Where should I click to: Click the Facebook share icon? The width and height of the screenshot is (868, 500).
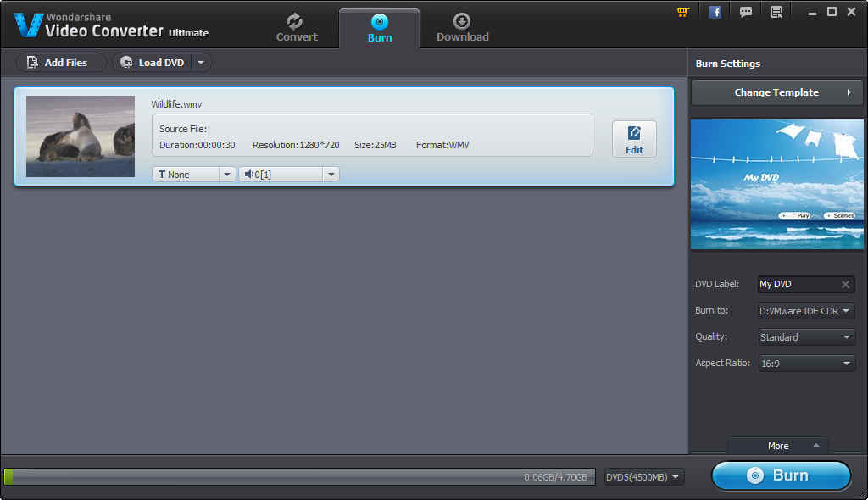(x=715, y=12)
